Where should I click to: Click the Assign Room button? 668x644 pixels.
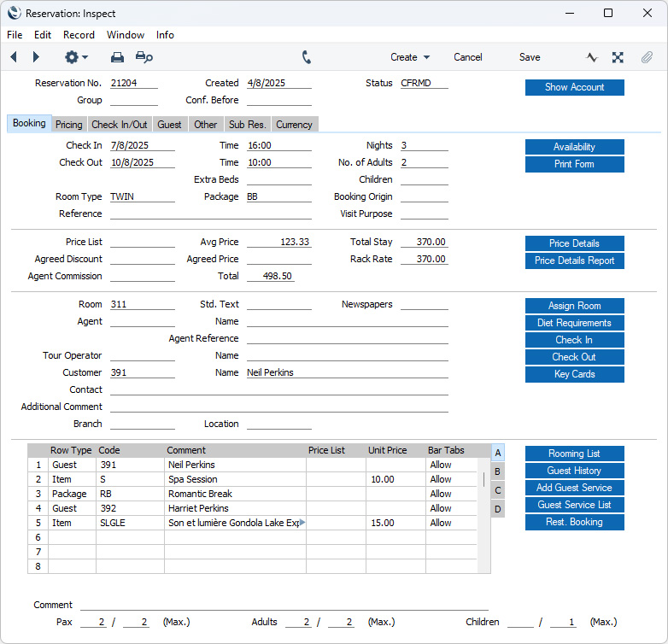click(x=574, y=306)
